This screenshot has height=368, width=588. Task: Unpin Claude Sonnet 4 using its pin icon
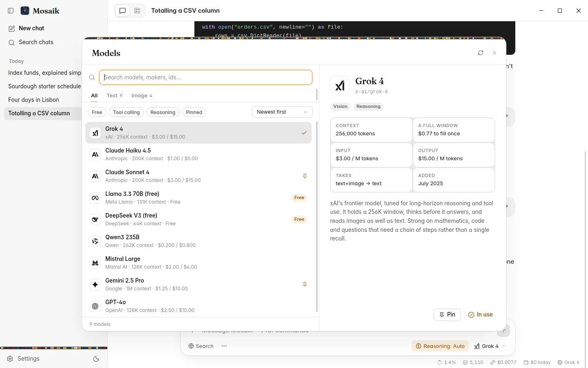click(x=305, y=176)
